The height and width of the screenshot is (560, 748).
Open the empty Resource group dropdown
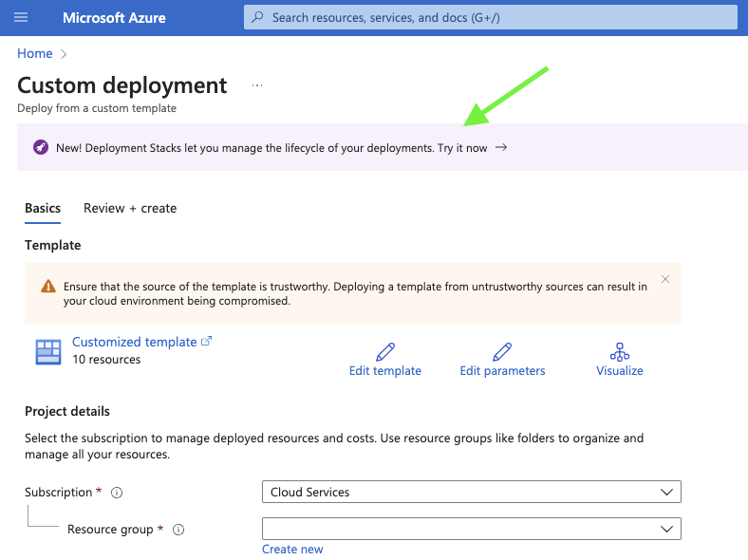coord(472,529)
